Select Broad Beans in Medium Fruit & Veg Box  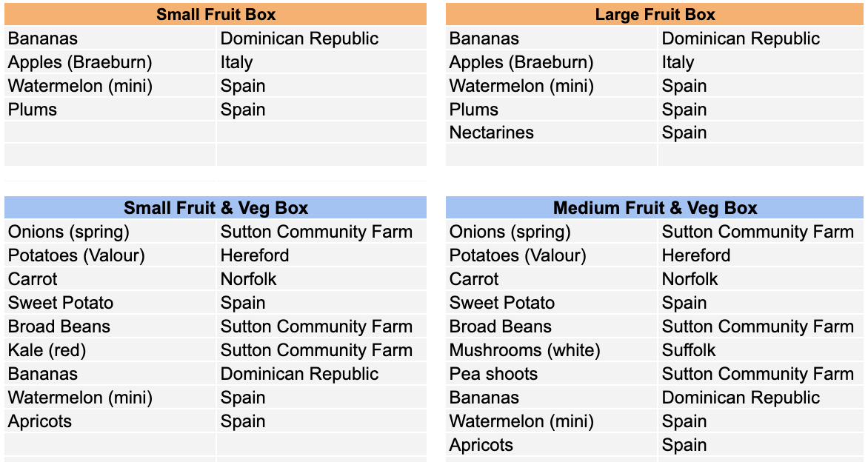coord(551,327)
